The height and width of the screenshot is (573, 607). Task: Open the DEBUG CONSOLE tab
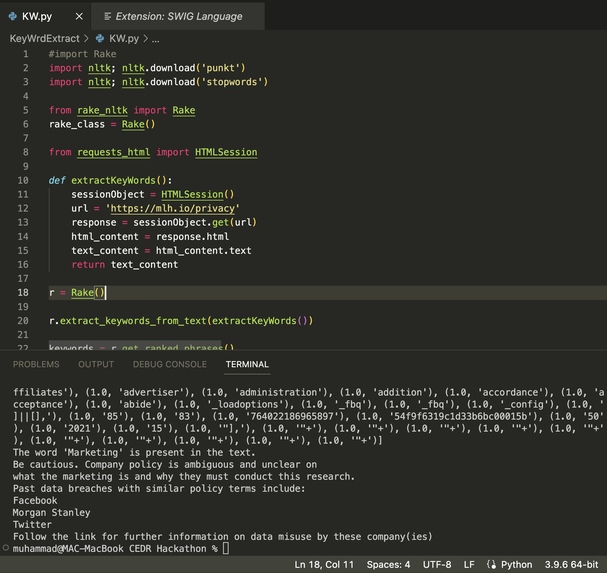tap(170, 364)
